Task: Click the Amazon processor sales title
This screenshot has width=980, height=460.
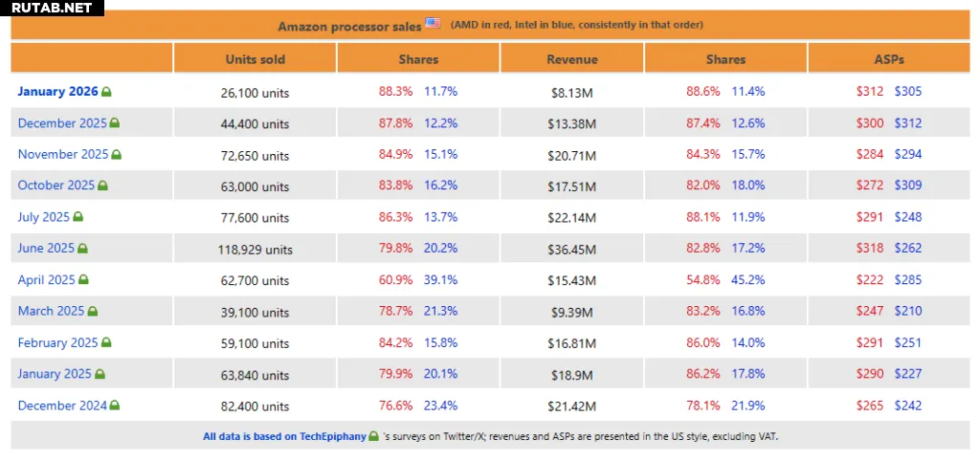Action: [348, 26]
